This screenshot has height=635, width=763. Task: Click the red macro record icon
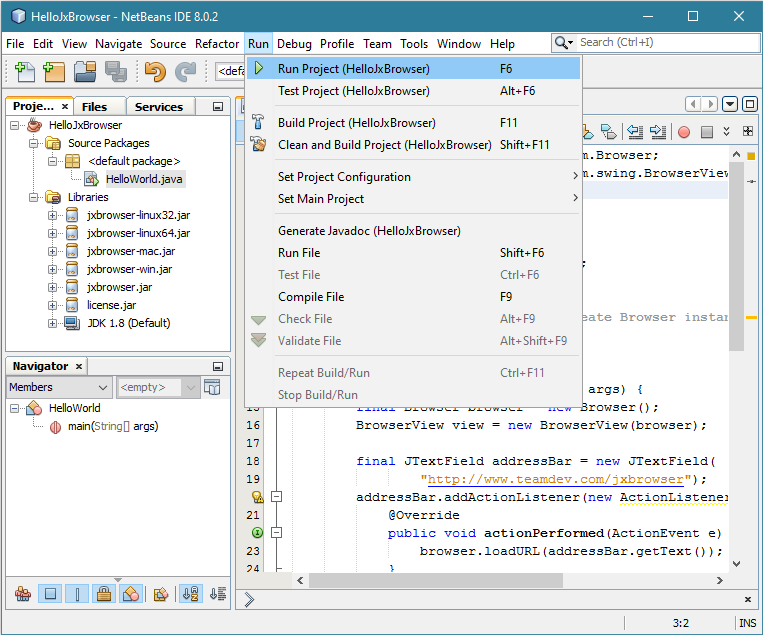pyautogui.click(x=684, y=131)
